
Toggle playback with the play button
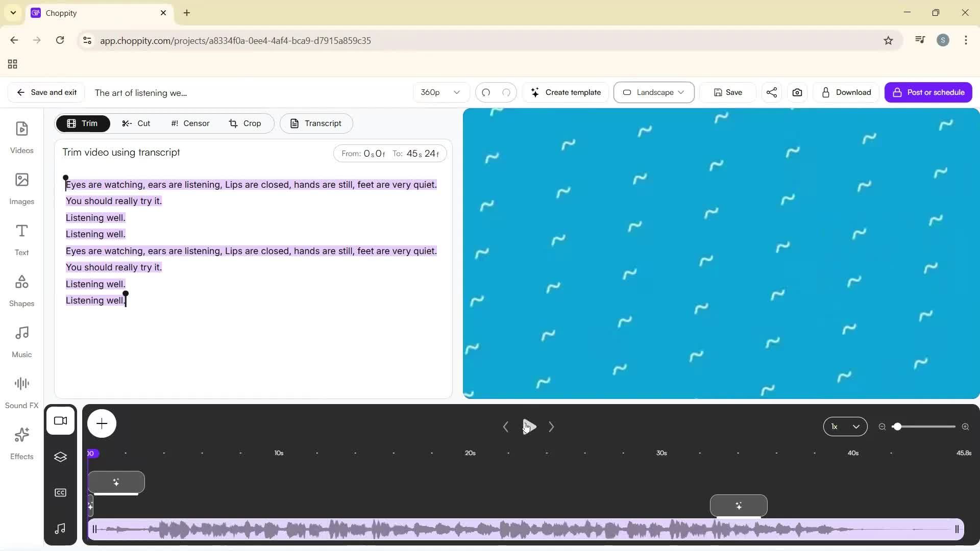(x=528, y=427)
